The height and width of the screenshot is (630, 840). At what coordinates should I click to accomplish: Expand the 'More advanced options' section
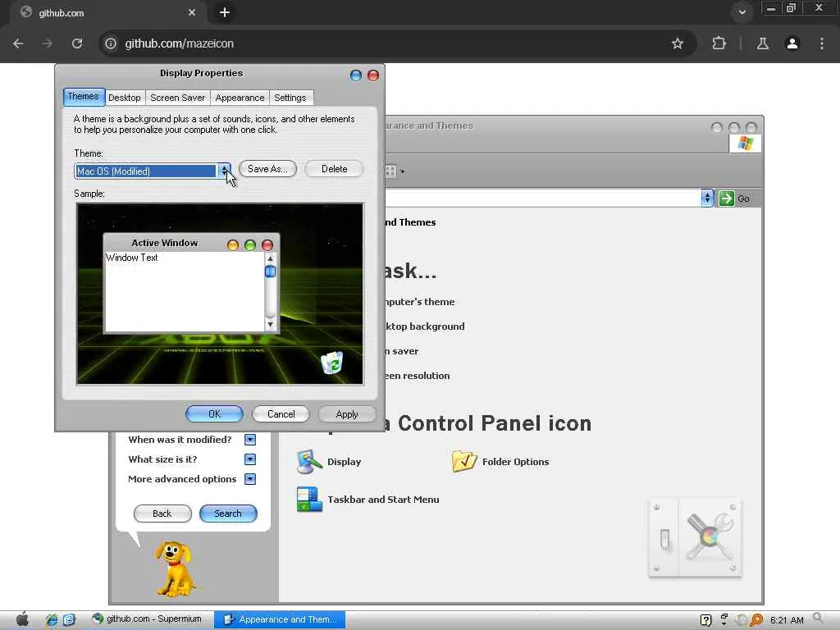point(250,479)
